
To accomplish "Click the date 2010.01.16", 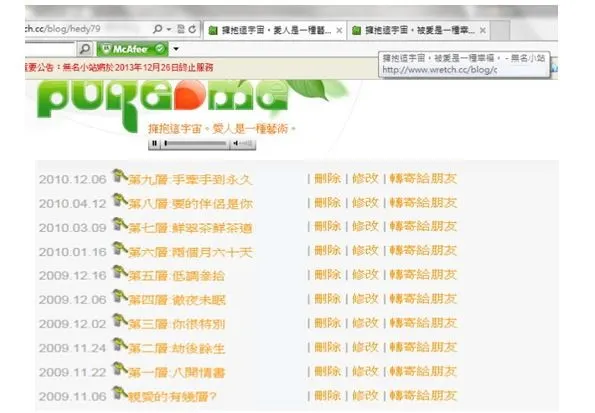I will (72, 252).
